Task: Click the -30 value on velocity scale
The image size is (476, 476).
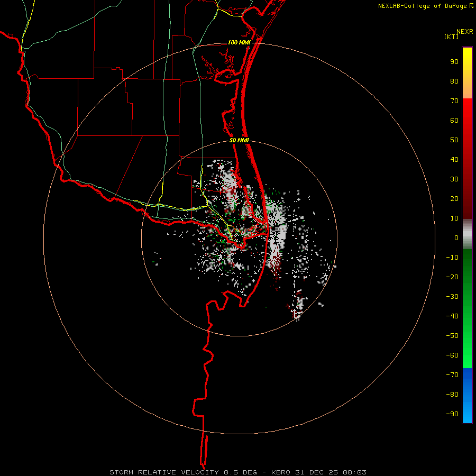Action: [452, 297]
